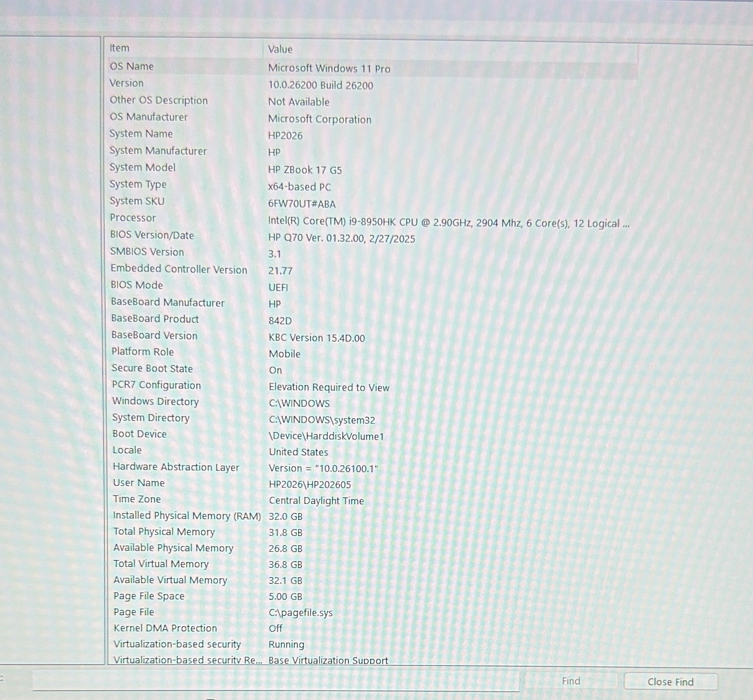This screenshot has height=700, width=753.
Task: Select the PCR7 Configuration item
Action: pos(156,385)
